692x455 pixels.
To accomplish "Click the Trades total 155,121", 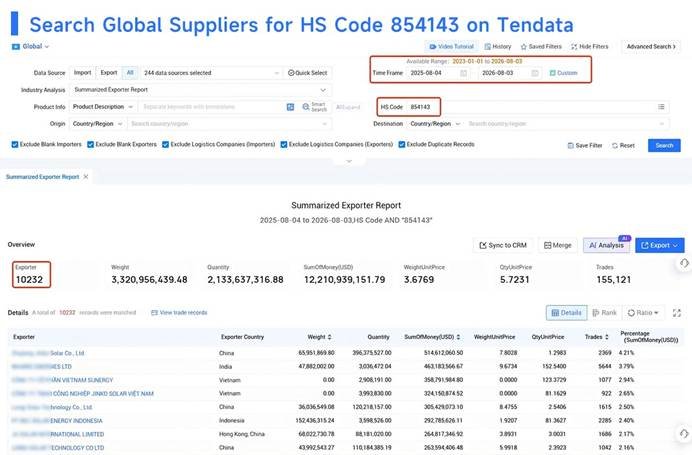I will (613, 279).
